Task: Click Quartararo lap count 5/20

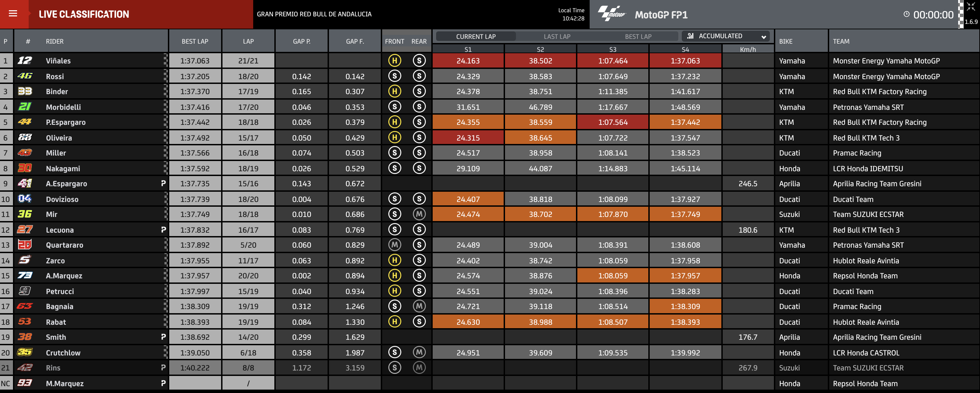Action: point(248,245)
